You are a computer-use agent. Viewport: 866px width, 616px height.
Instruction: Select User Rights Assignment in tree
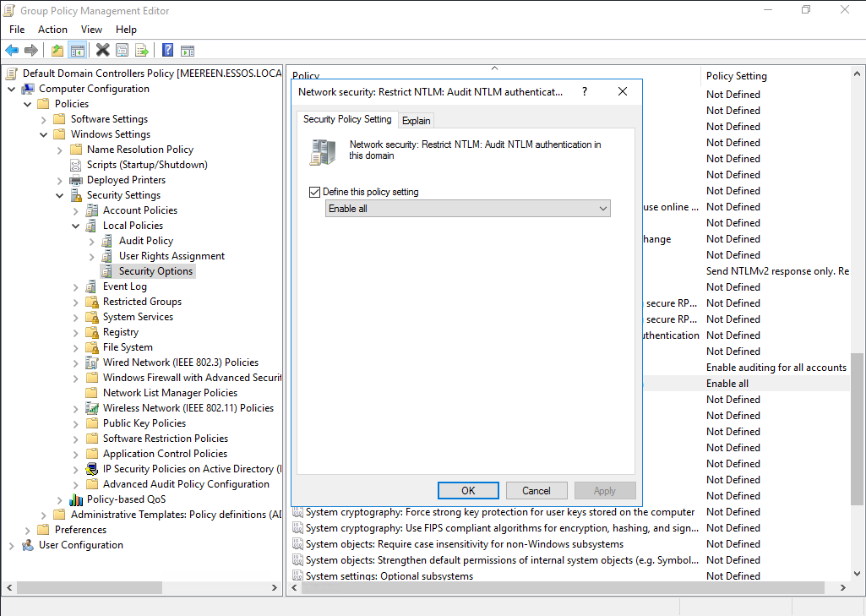point(172,256)
